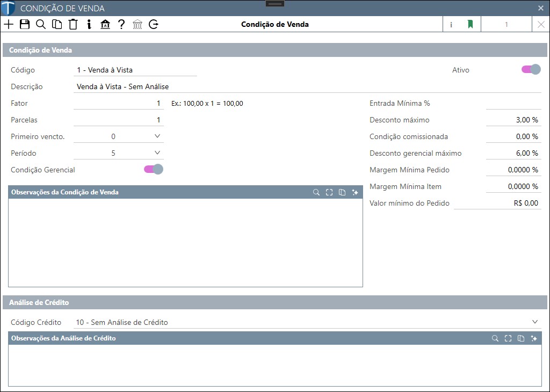
Task: Delete the record with the trash icon
Action: 73,24
